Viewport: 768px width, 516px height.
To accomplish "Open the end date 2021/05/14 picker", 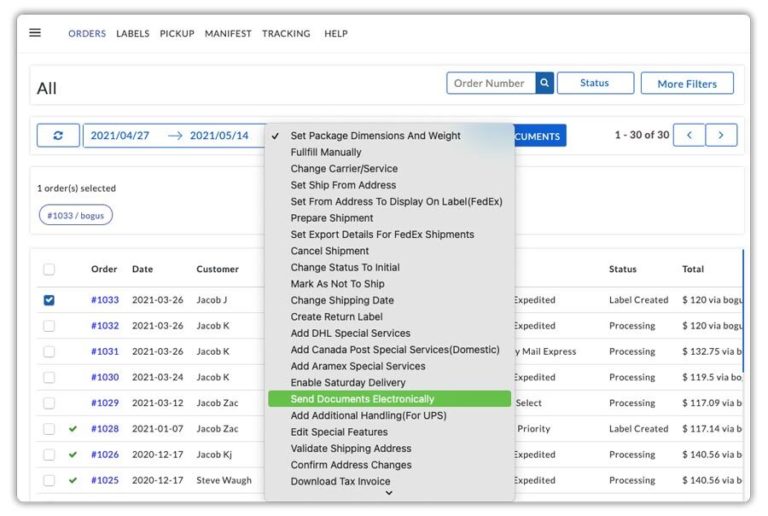I will click(219, 136).
